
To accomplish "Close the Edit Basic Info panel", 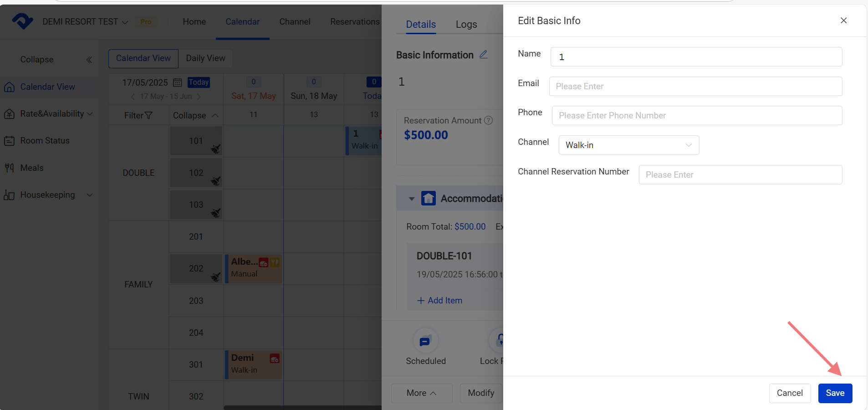I will (843, 20).
